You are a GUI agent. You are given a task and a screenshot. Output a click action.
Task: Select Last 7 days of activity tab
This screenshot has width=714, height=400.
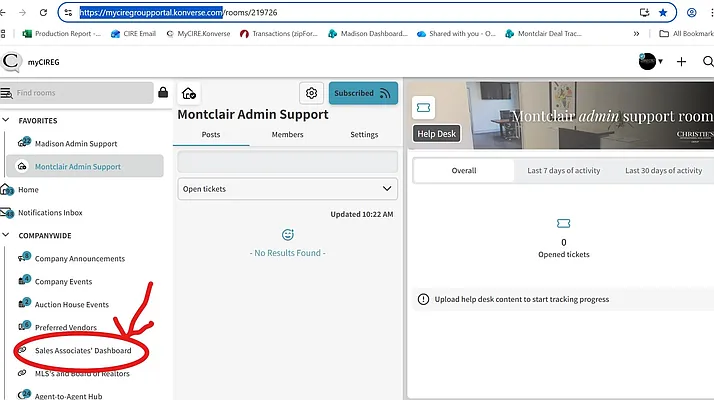(564, 171)
